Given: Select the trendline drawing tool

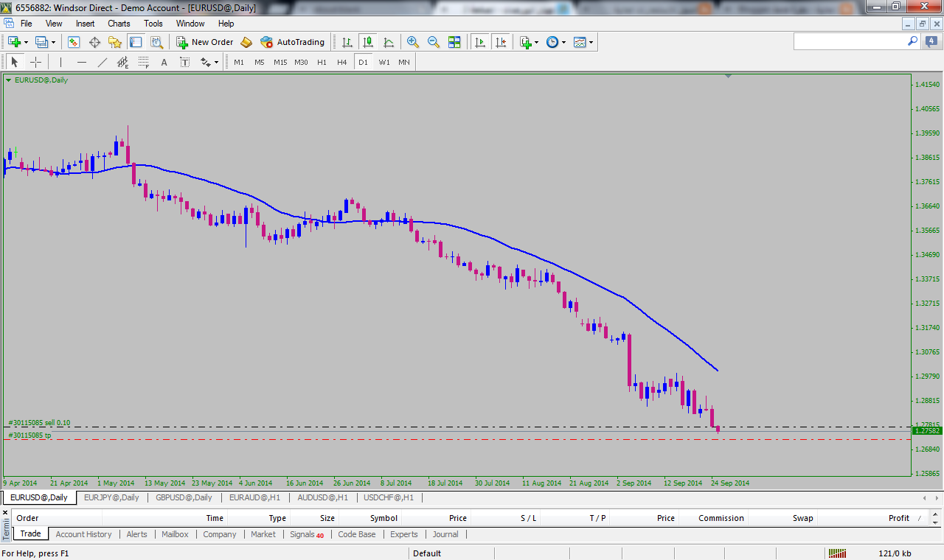Looking at the screenshot, I should 102,62.
